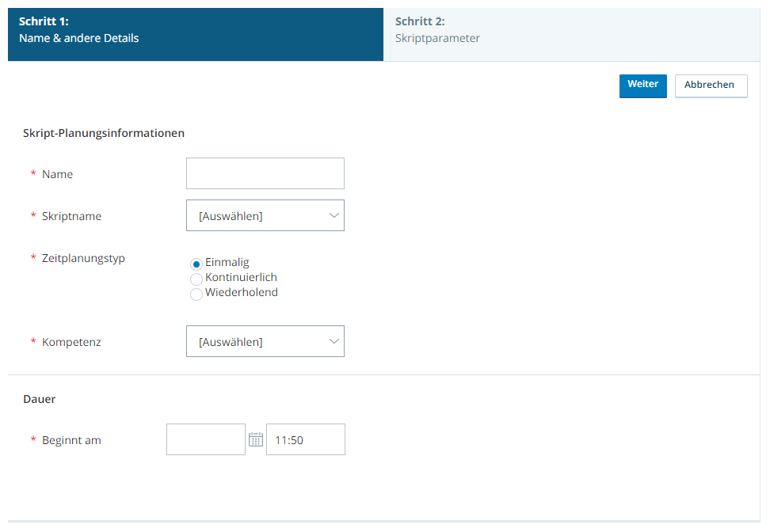Image resolution: width=770 pixels, height=532 pixels.
Task: Go to Schritt 2 Skriptparameter tab
Action: [572, 34]
